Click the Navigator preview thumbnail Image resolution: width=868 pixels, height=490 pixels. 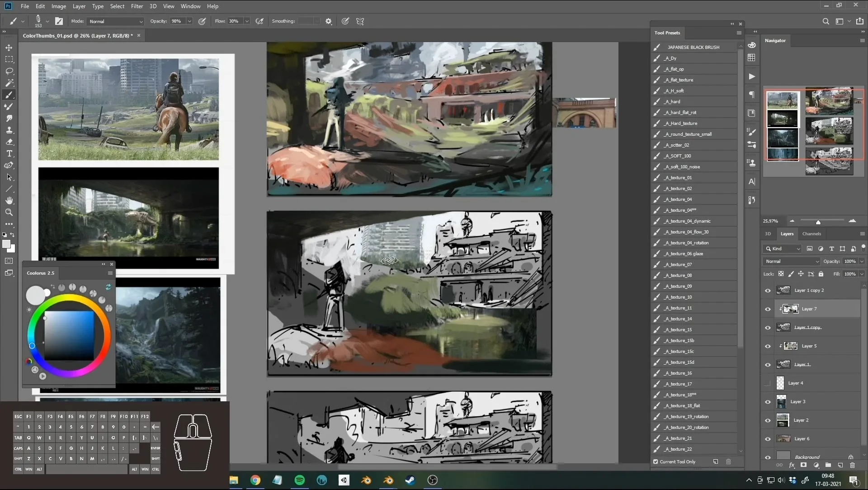pos(814,131)
